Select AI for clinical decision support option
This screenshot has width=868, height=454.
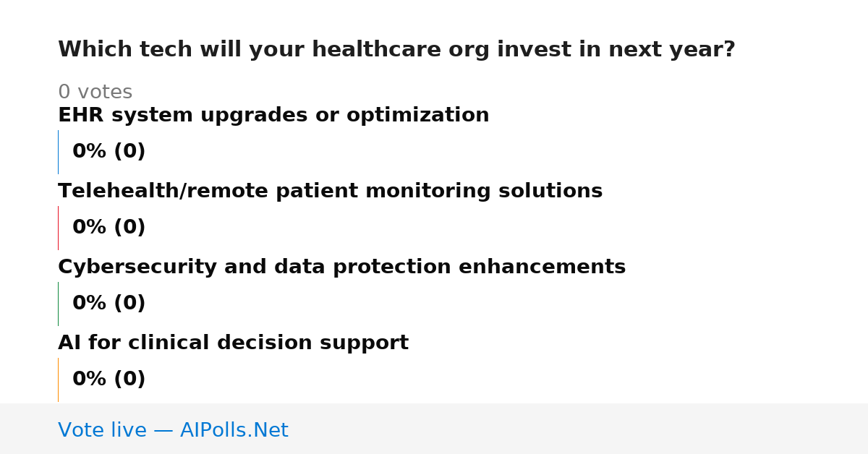tap(233, 343)
